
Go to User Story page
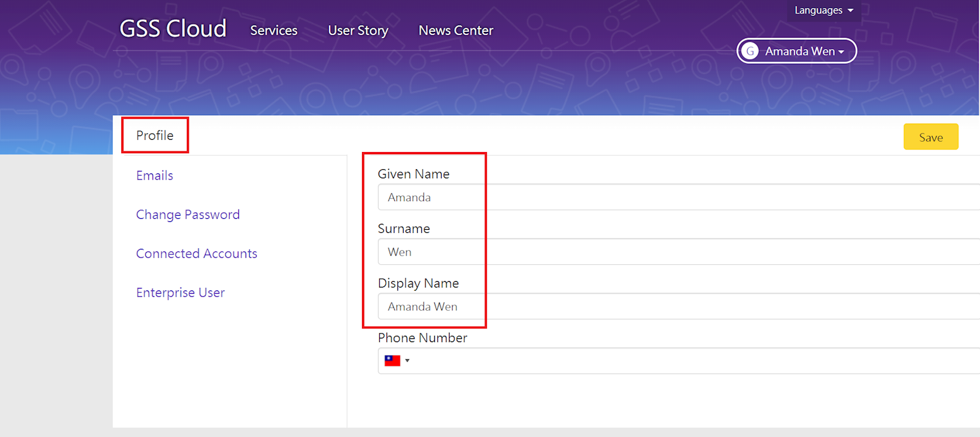point(358,31)
